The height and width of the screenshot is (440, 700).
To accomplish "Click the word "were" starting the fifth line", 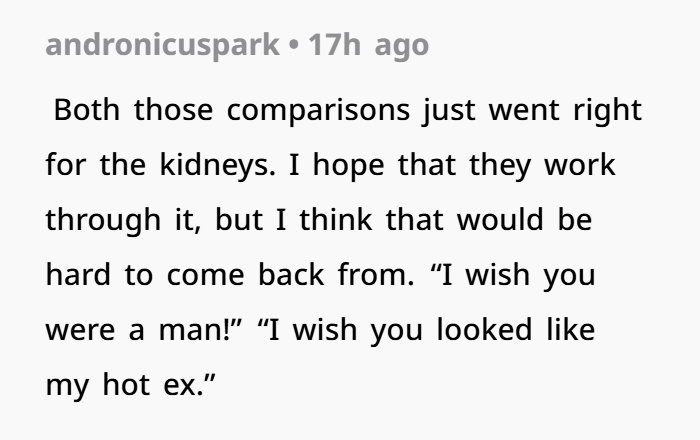I will click(80, 330).
